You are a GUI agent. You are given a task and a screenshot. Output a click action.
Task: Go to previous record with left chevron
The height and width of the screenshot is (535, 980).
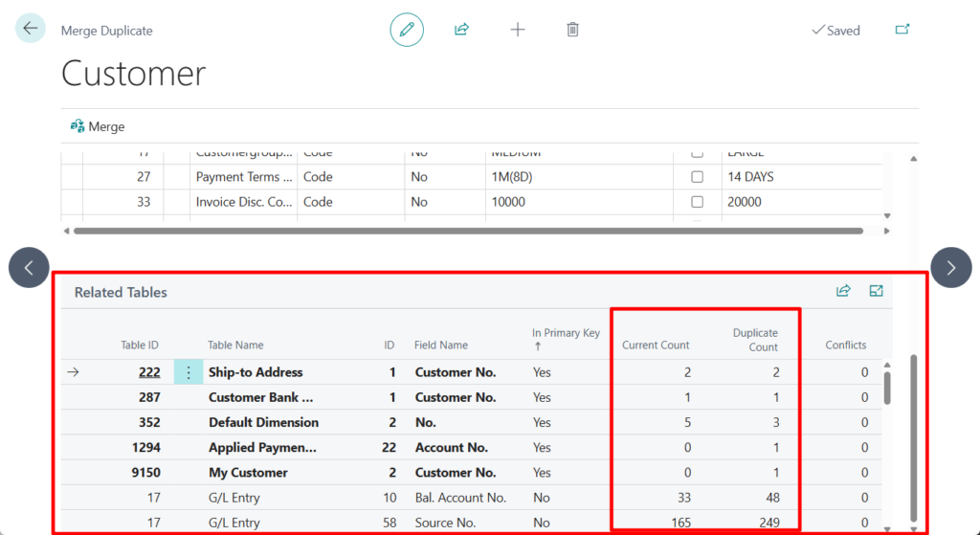[x=29, y=268]
